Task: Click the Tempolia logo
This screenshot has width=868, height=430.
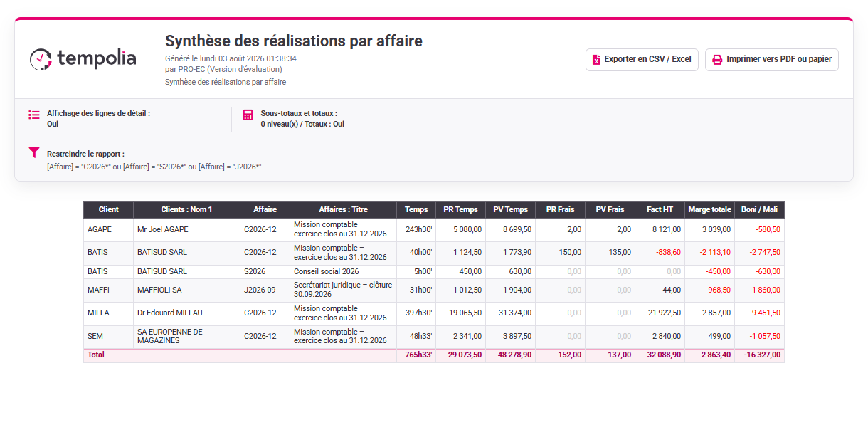Action: tap(83, 59)
